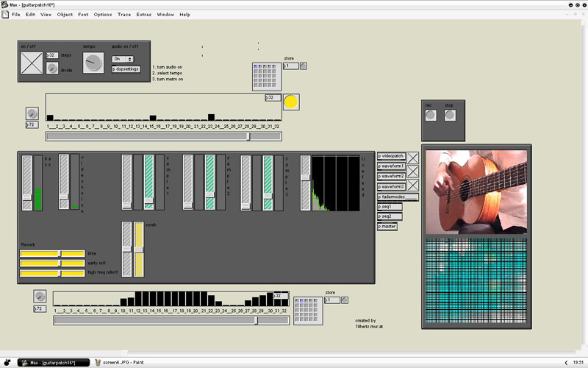Viewport: 588px width, 368px height.
Task: Toggle the metro on/off X box
Action: point(32,63)
